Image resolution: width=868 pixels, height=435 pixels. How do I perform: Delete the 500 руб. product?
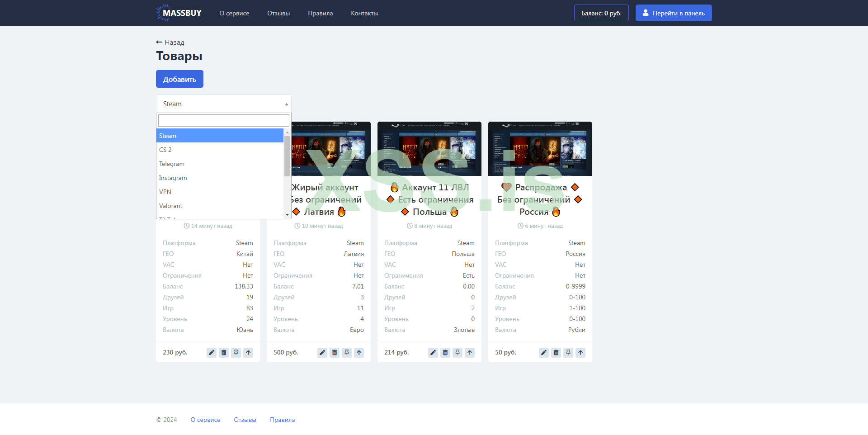point(335,353)
